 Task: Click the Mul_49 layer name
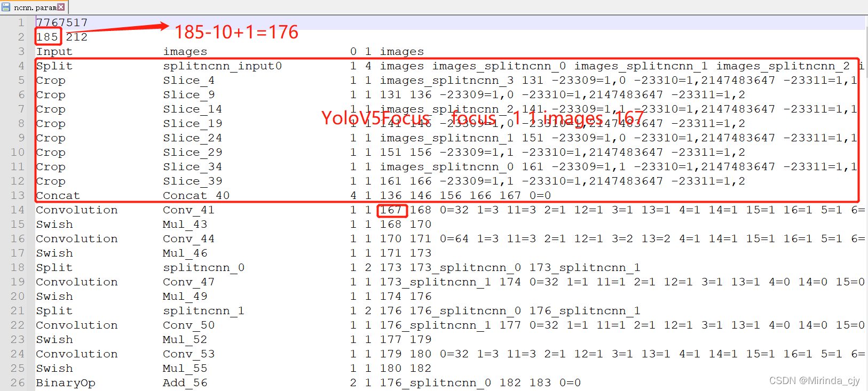tap(185, 296)
